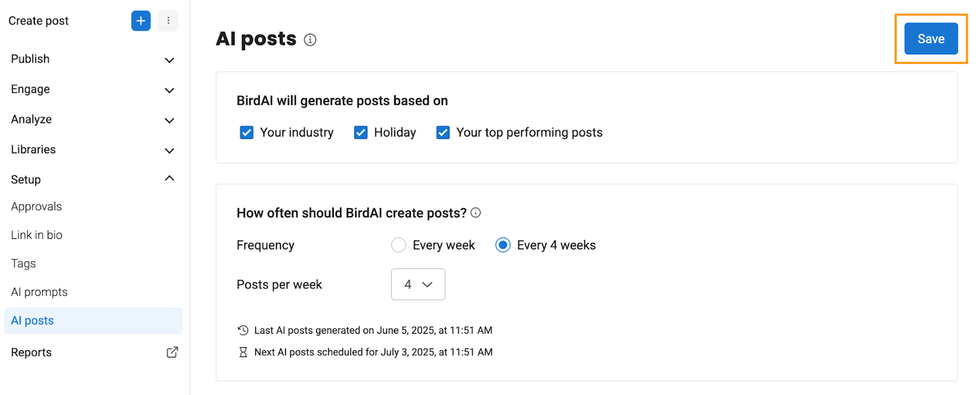Screen dimensions: 980x395
Task: Click the info icon beside AI posts heading
Action: click(x=311, y=40)
